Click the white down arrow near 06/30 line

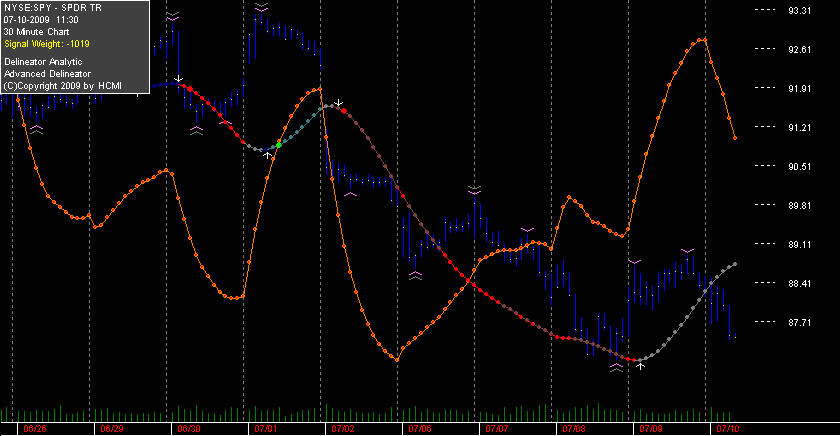[178, 79]
